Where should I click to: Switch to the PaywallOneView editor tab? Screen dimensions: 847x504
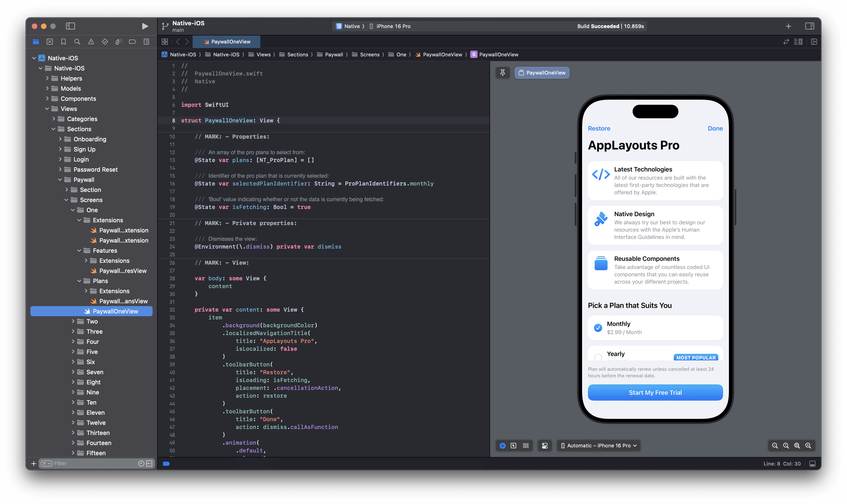tap(226, 41)
